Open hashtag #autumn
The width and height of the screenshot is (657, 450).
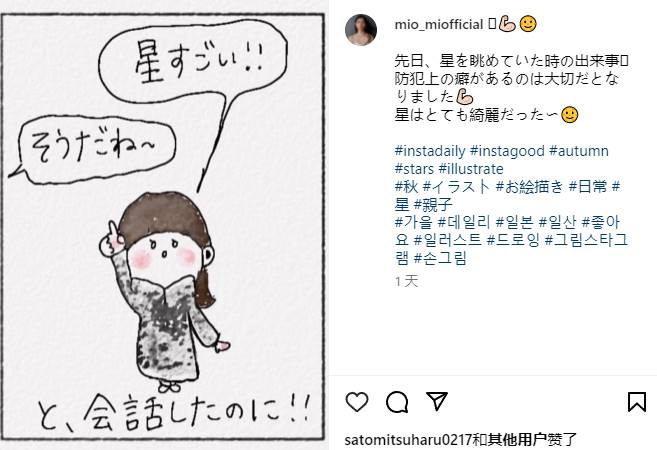pyautogui.click(x=579, y=151)
